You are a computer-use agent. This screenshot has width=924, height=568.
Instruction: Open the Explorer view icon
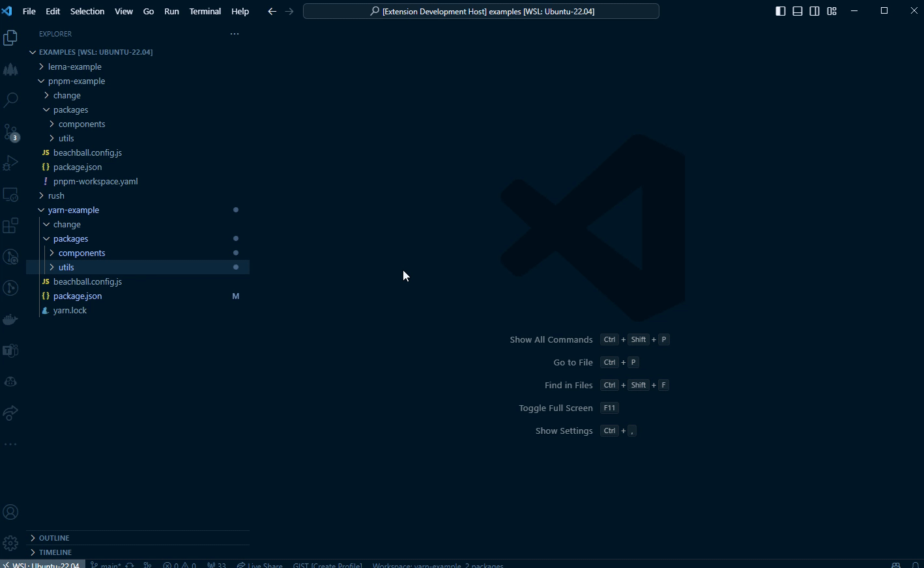coord(10,38)
